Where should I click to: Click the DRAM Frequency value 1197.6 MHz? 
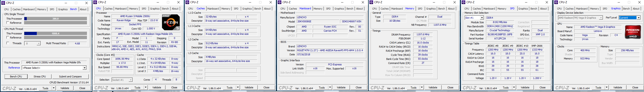[423, 35]
